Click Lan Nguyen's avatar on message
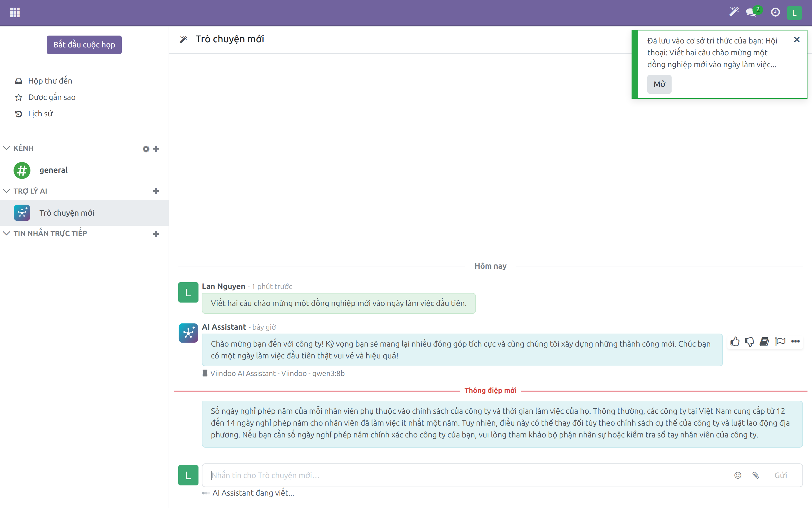This screenshot has width=812, height=508. tap(188, 293)
